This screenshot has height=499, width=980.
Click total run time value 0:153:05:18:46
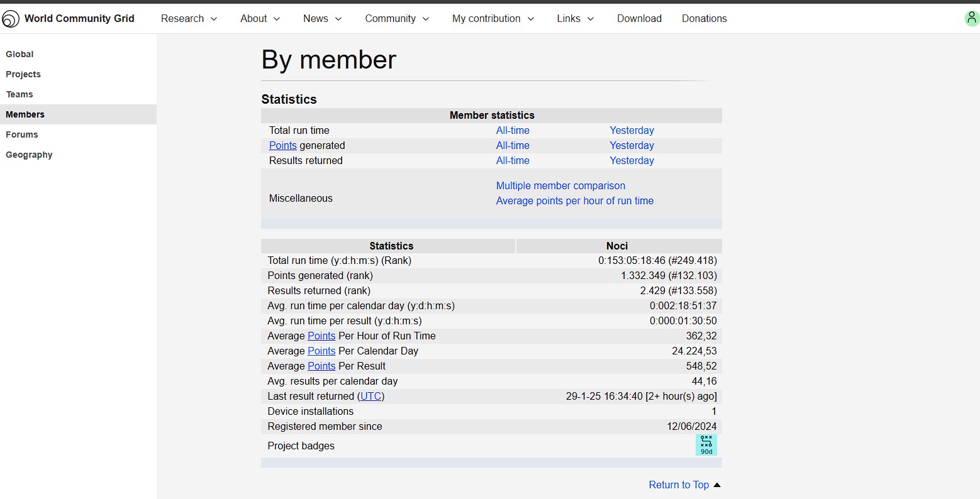pos(632,260)
